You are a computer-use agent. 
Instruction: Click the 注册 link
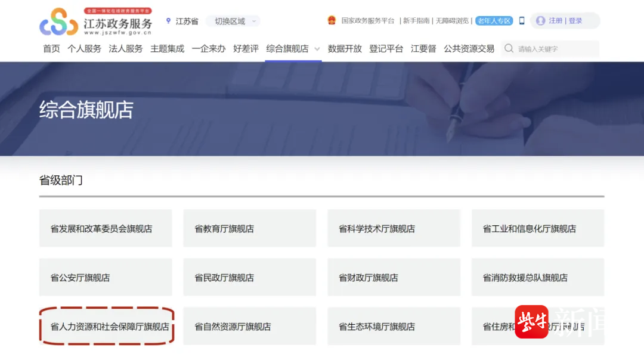click(555, 21)
